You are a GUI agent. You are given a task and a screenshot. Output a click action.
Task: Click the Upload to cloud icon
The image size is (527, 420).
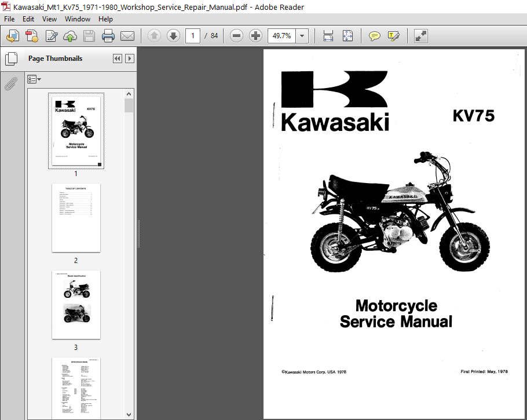[x=70, y=36]
